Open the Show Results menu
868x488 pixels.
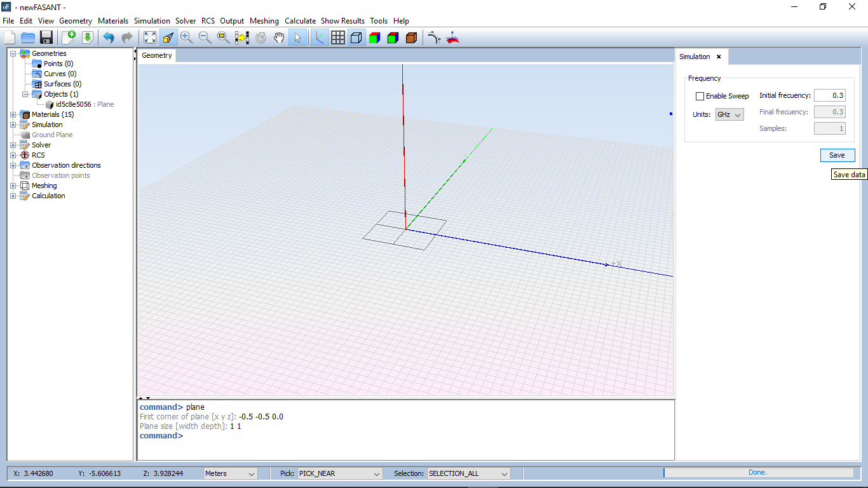[342, 21]
